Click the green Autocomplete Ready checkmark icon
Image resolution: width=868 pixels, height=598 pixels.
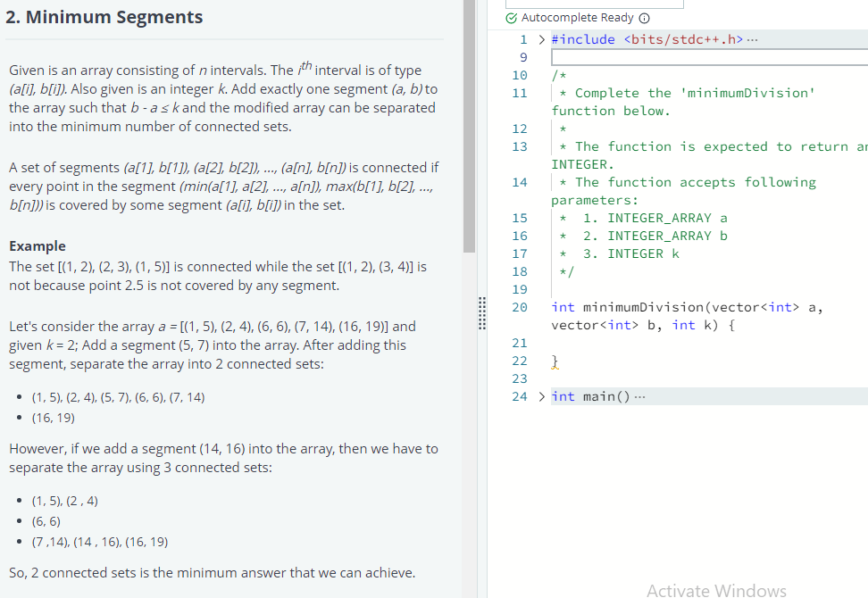[512, 18]
